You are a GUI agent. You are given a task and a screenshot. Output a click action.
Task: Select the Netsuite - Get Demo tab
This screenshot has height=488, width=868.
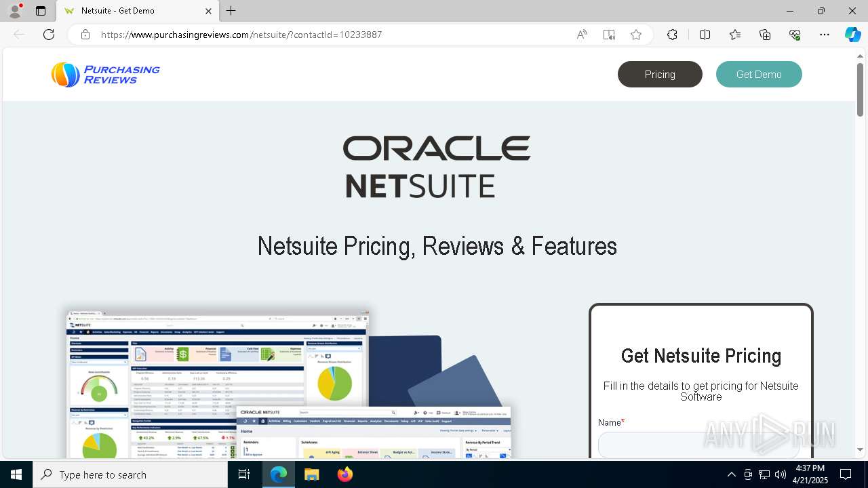138,11
